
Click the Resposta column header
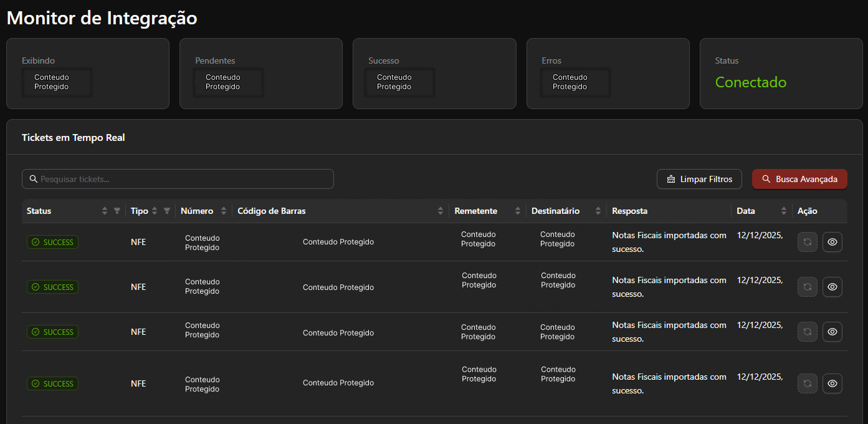click(630, 211)
